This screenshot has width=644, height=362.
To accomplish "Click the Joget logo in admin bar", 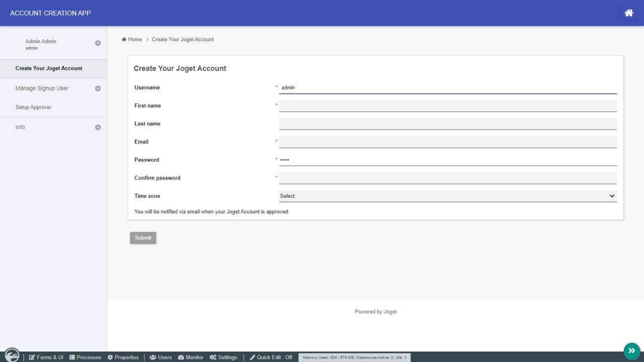I will click(12, 355).
